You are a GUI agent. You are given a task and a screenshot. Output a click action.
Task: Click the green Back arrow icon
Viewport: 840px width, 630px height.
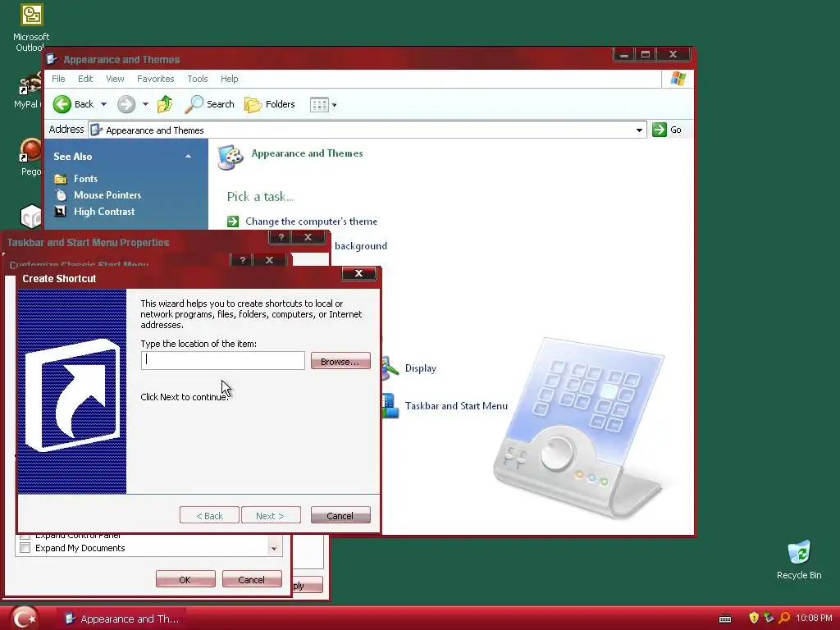[x=62, y=104]
